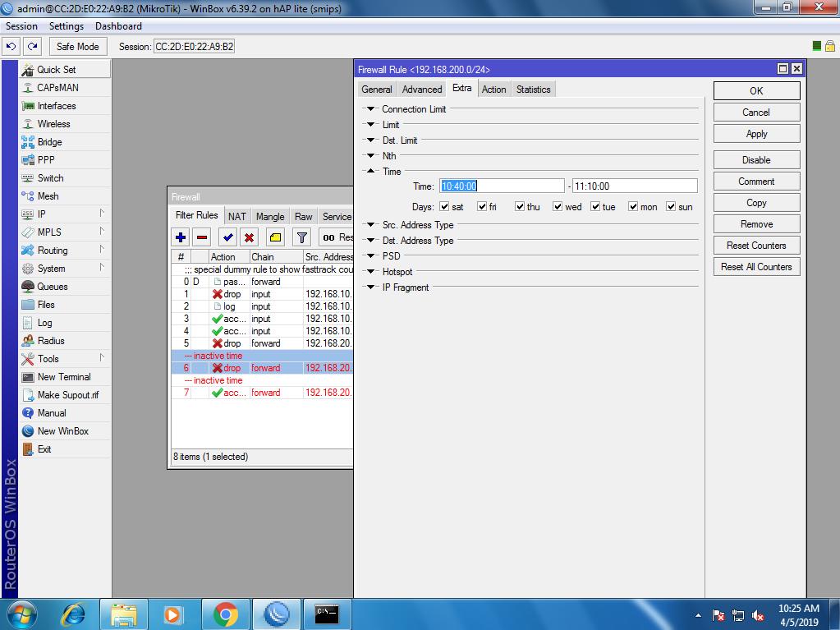Open the filter funnel in the Firewall toolbar
This screenshot has width=840, height=630.
301,237
